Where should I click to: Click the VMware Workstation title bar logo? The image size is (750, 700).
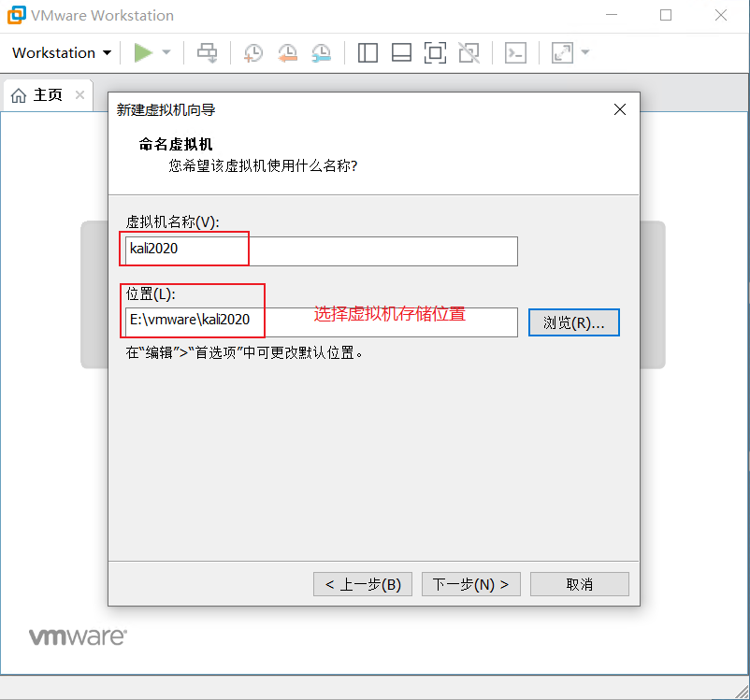[x=17, y=15]
